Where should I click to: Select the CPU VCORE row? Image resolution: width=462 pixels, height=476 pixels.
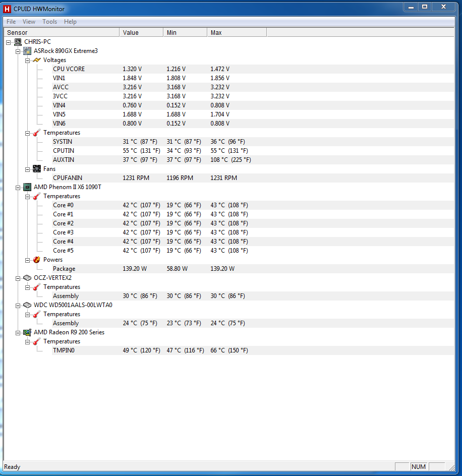[253, 69]
